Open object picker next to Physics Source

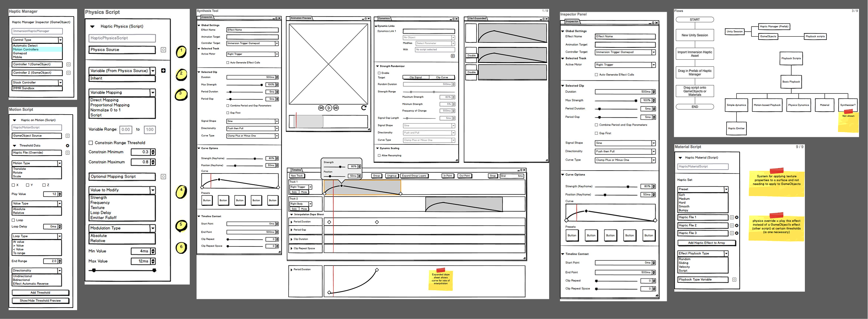click(163, 50)
